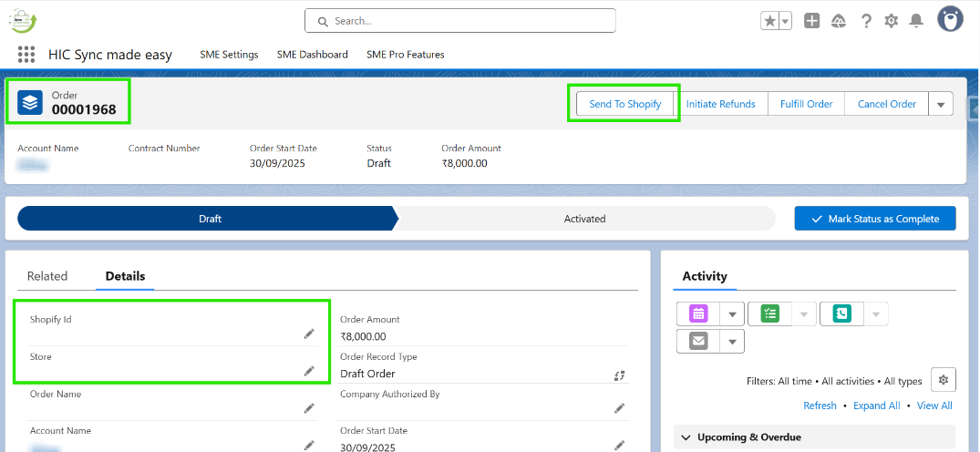Click the Status value Draft in summary

[378, 163]
